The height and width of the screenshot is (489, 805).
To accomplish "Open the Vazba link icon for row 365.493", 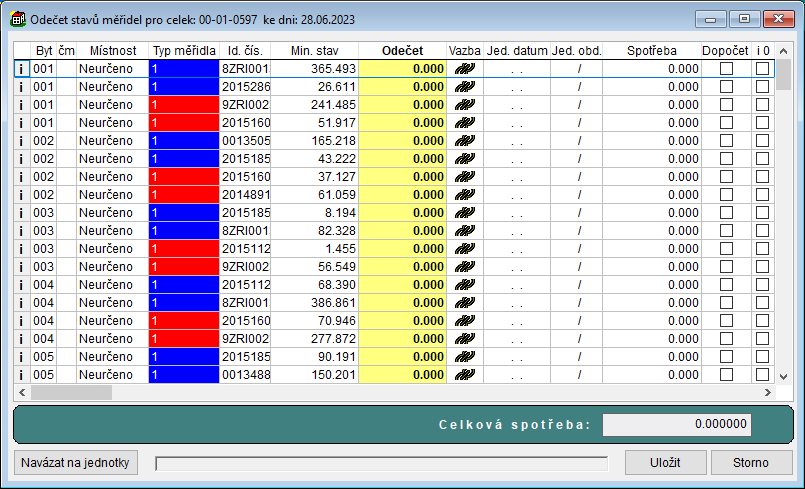I will (464, 69).
